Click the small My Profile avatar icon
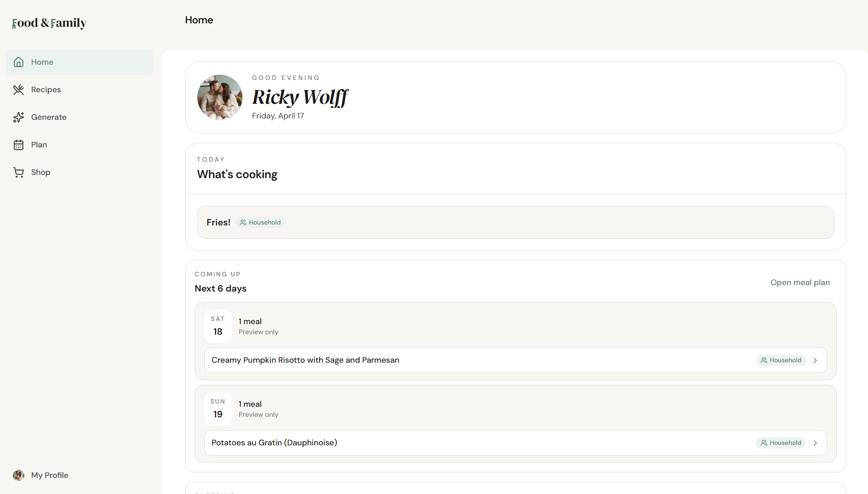This screenshot has height=494, width=868. [18, 475]
